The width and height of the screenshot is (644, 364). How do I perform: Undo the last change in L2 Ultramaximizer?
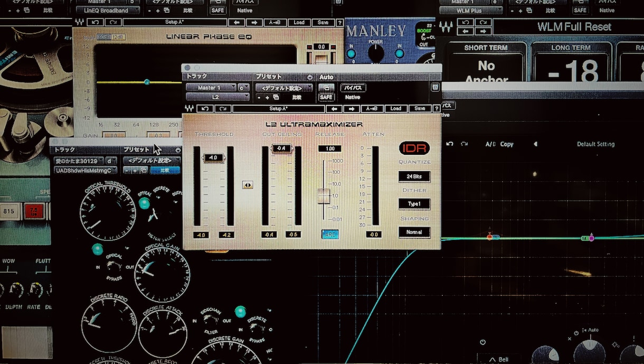tap(205, 108)
